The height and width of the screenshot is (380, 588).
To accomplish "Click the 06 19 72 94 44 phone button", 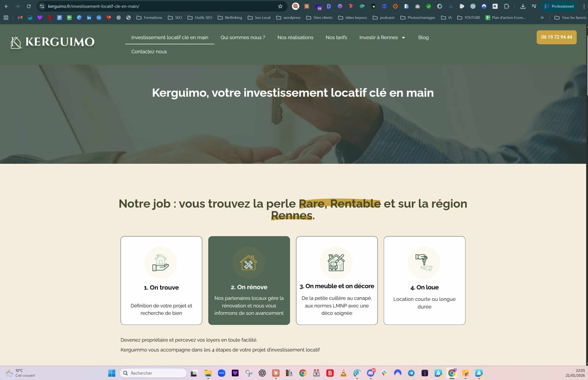I will click(556, 37).
